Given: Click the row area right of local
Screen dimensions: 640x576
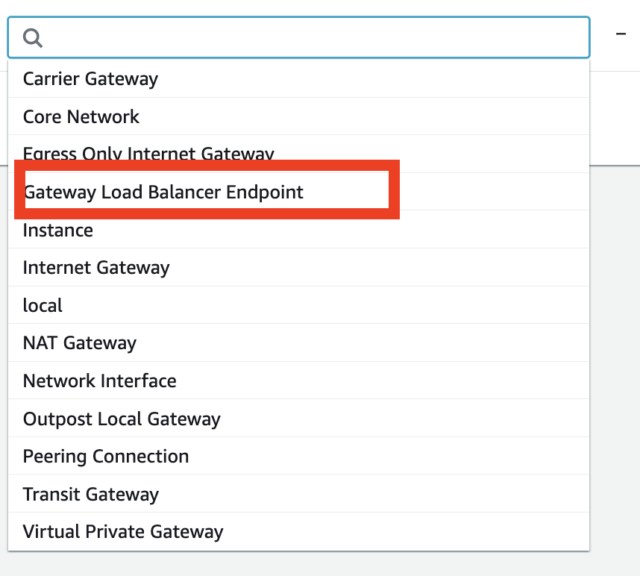Looking at the screenshot, I should 326,305.
